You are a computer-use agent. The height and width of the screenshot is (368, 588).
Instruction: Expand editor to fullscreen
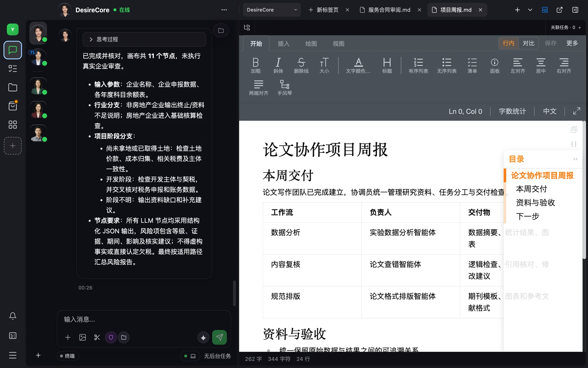pos(576,111)
